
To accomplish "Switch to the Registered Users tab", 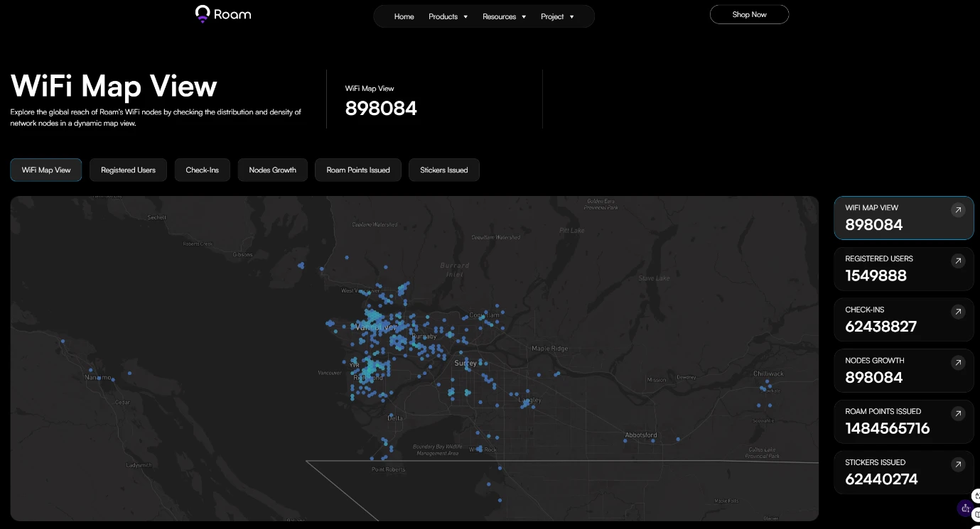I will [128, 170].
